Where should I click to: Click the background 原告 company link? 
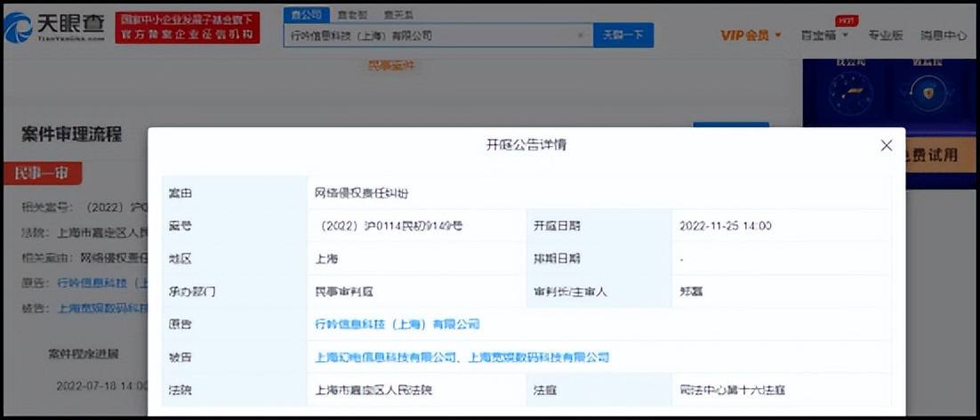point(102,282)
